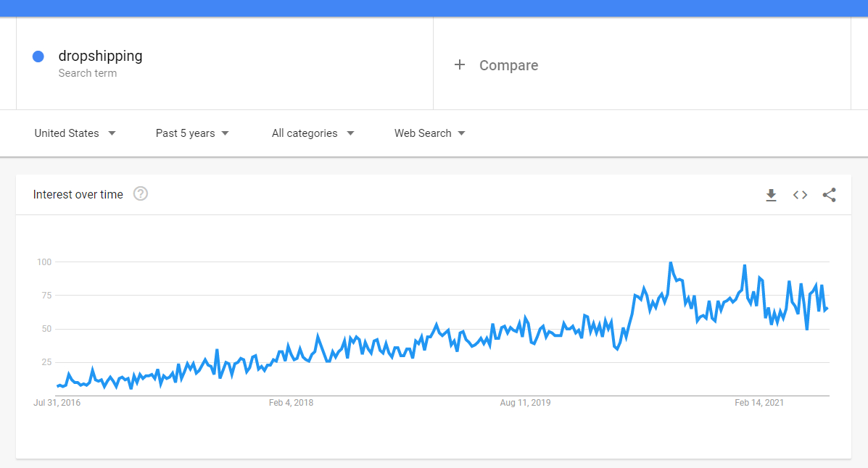
Task: Click the Web Search dropdown arrow
Action: (463, 133)
